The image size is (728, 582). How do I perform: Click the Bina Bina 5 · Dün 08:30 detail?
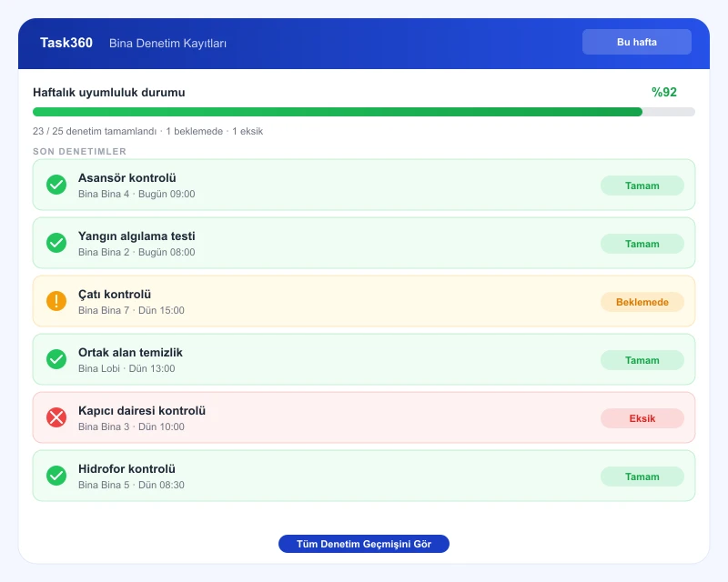[x=131, y=485]
